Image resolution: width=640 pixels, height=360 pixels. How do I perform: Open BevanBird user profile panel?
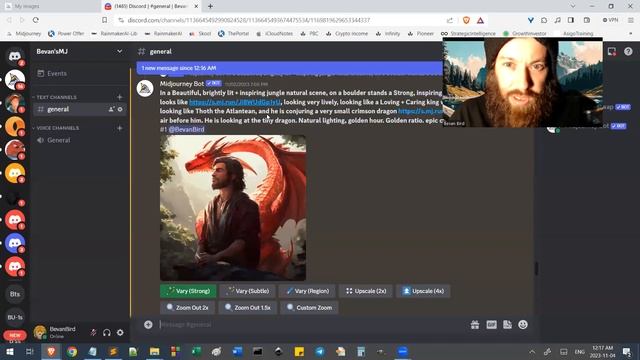56,332
